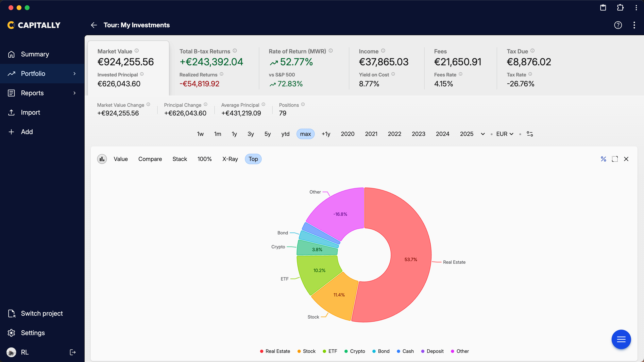Click Positions info icon

303,104
